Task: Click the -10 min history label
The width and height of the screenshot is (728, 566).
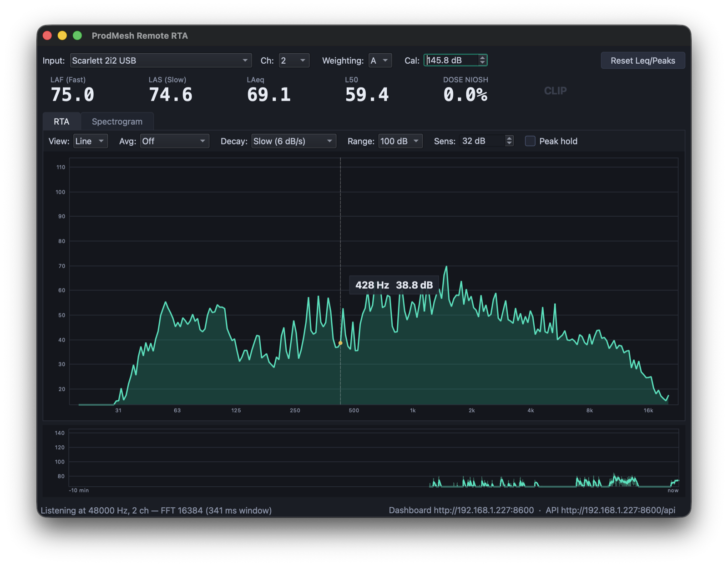Action: tap(79, 490)
